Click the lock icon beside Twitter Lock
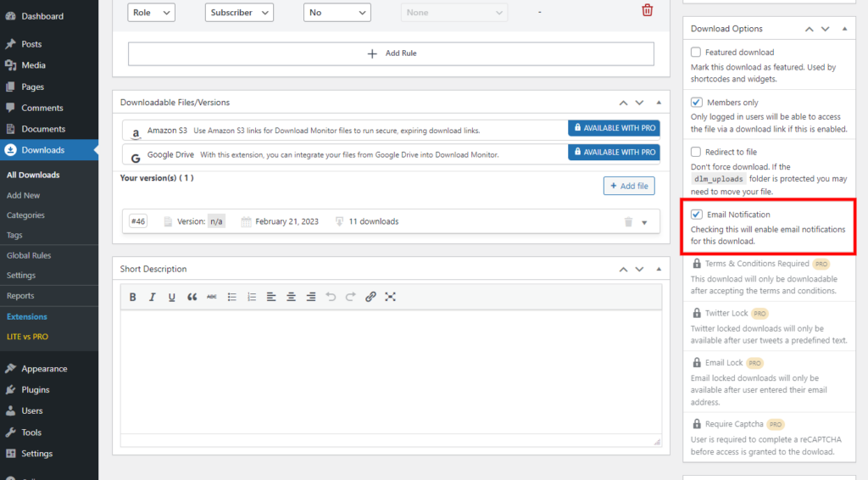 697,313
